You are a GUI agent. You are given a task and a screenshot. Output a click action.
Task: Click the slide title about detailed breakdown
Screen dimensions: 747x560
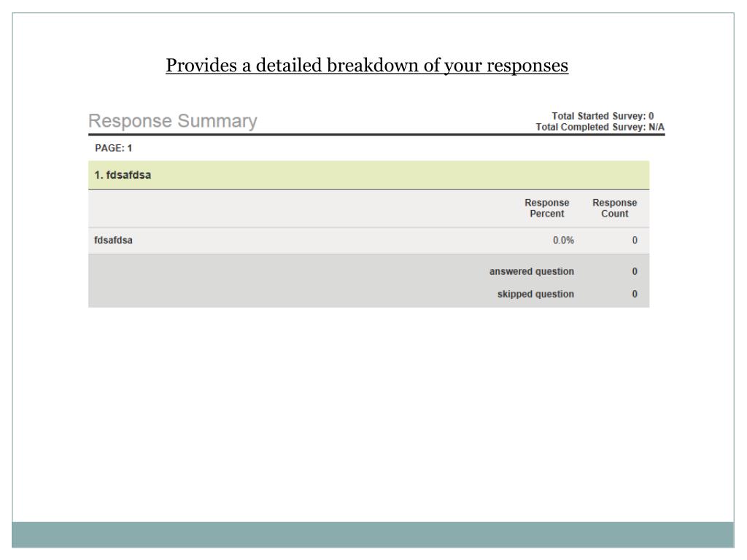click(367, 66)
